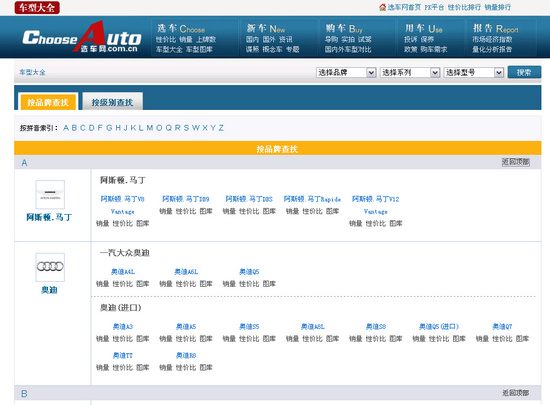This screenshot has width=550, height=405.
Task: Open the 新车 New menu heading
Action: click(266, 28)
